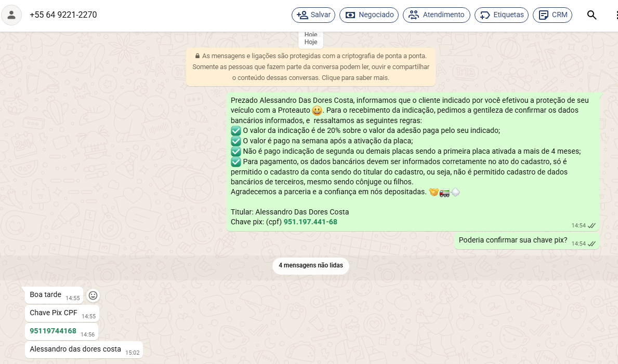Screen dimensions: 618x364
Task: Click the lock icon in encryption notice
Action: [198, 56]
